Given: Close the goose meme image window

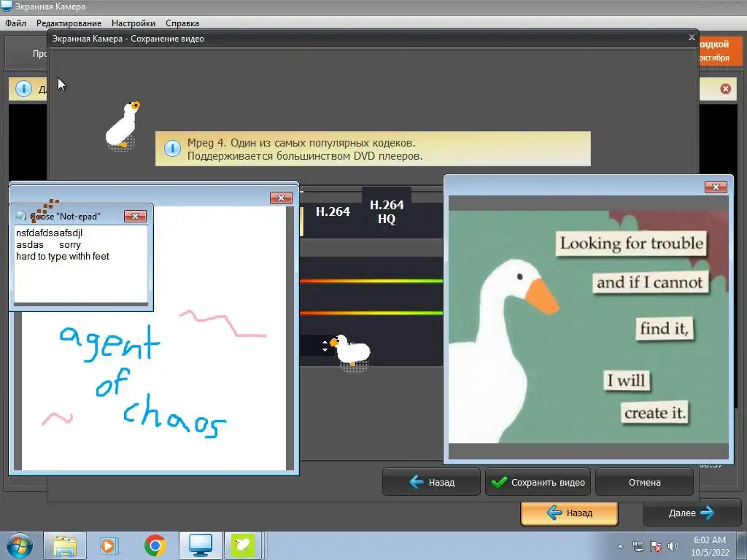Looking at the screenshot, I should tap(716, 187).
